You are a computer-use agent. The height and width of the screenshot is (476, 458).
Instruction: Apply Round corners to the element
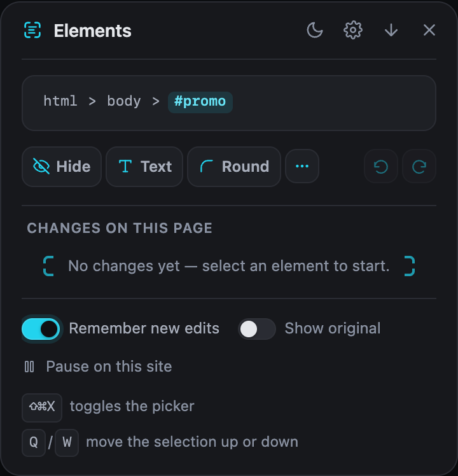[234, 166]
